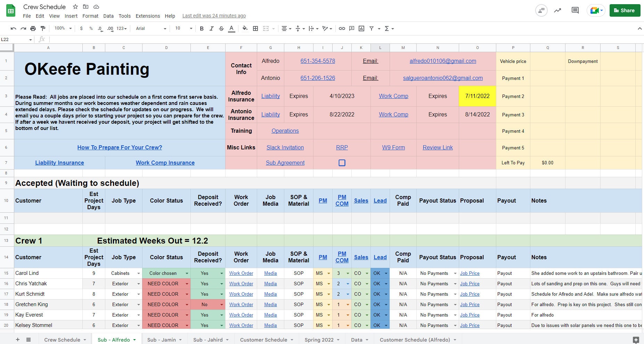Open the font size dropdown
Viewport: 644px width, 344px height.
click(190, 28)
